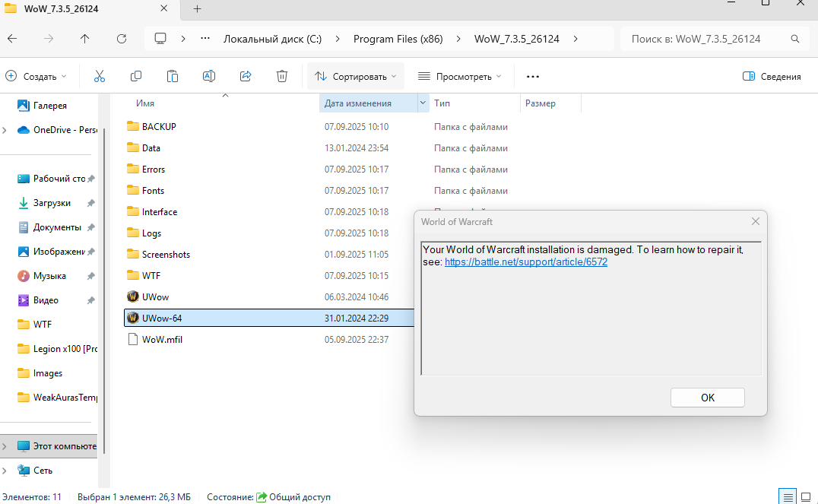This screenshot has height=504, width=818.
Task: Sort by the Имя column header
Action: point(145,103)
